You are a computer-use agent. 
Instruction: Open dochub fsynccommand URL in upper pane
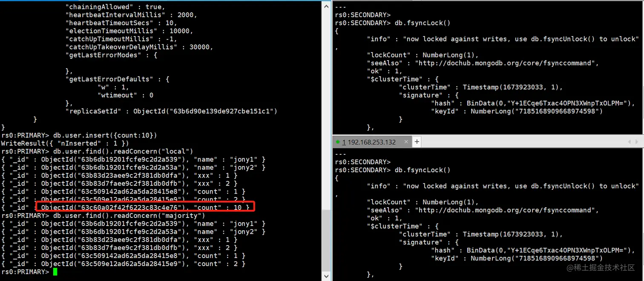[508, 63]
